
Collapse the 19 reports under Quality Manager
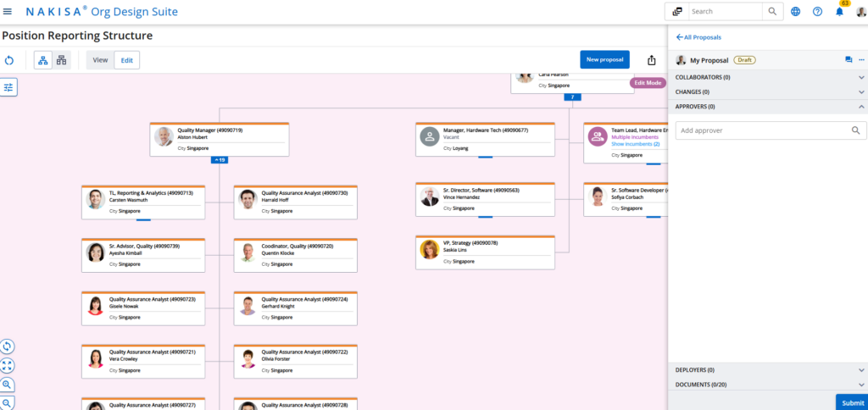pyautogui.click(x=220, y=160)
